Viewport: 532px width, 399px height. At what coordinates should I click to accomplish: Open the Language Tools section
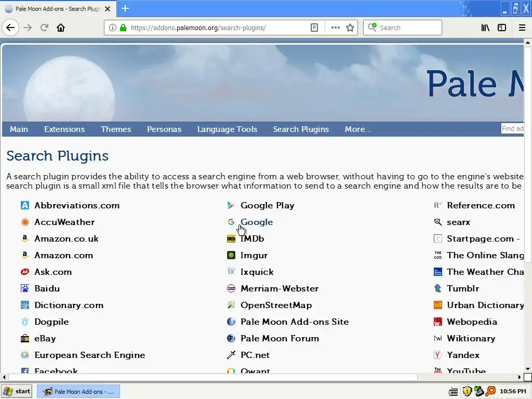pos(228,129)
